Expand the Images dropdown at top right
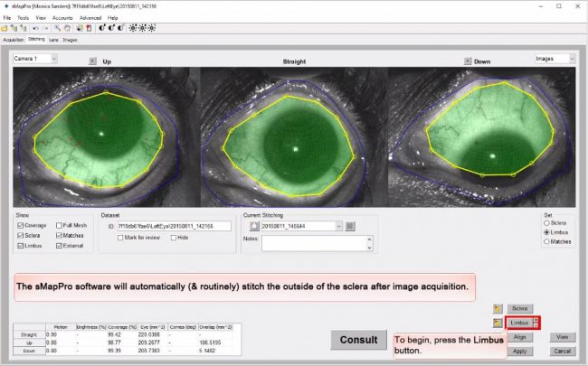 point(555,59)
